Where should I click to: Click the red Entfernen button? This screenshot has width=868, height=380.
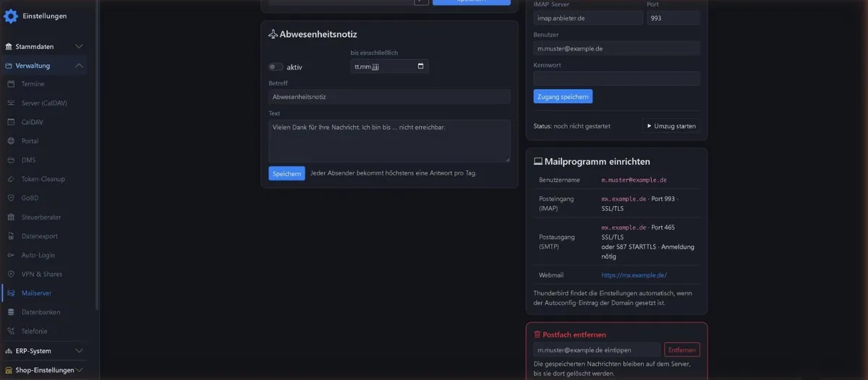(682, 350)
